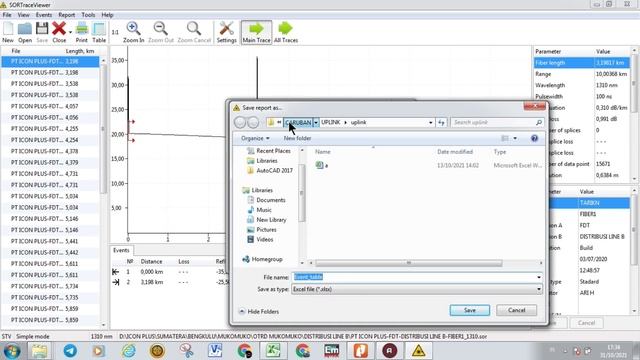The width and height of the screenshot is (640, 360).
Task: Click the Print toolbar icon
Action: click(x=82, y=32)
